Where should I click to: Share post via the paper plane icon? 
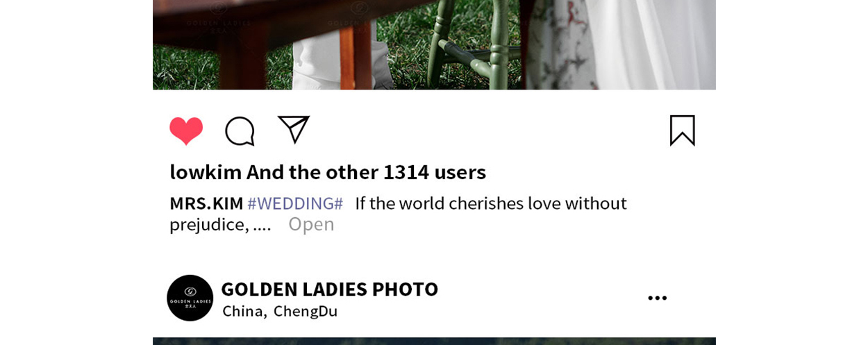(x=294, y=130)
